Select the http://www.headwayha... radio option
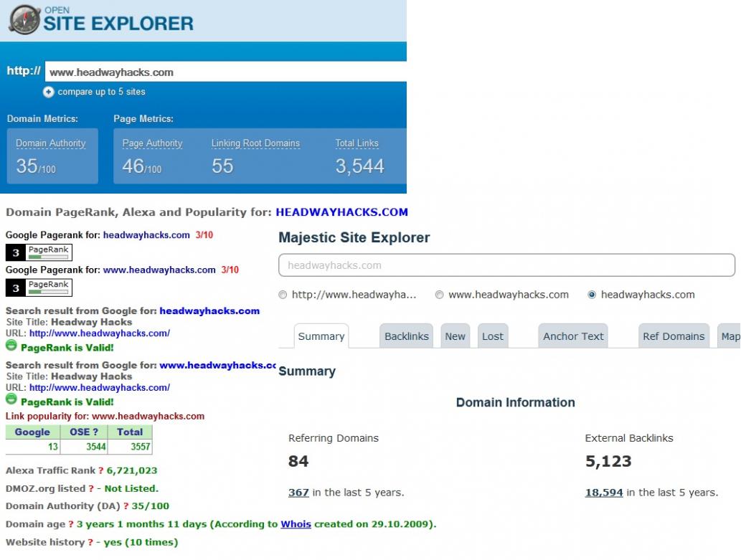Image resolution: width=741 pixels, height=560 pixels. coord(283,295)
